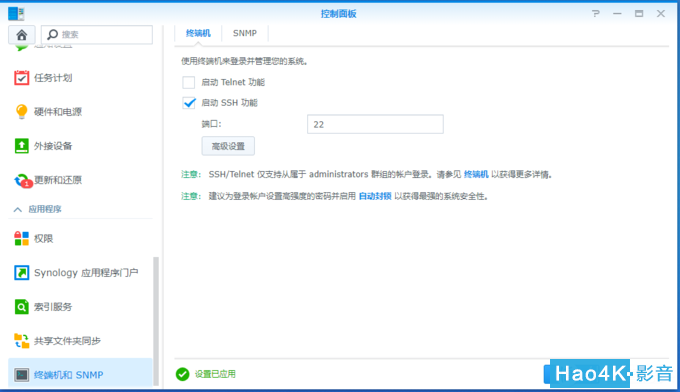Image resolution: width=680 pixels, height=392 pixels.
Task: Maximize the Control Panel window
Action: (639, 13)
